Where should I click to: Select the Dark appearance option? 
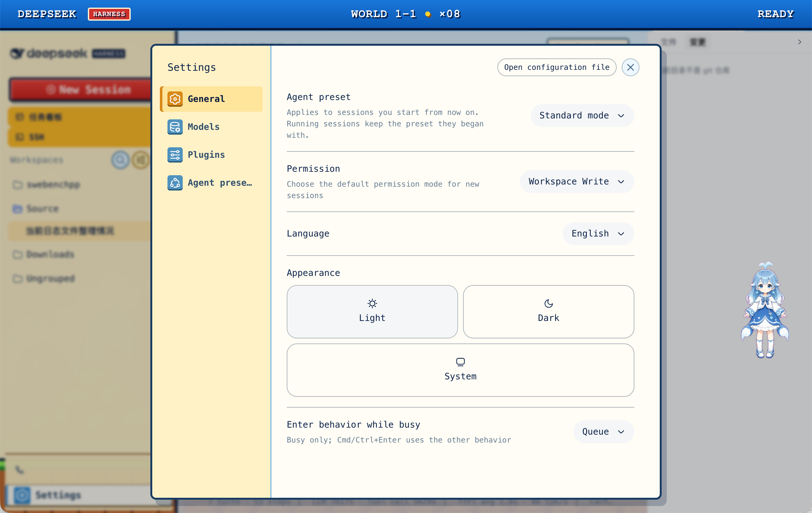pyautogui.click(x=549, y=311)
